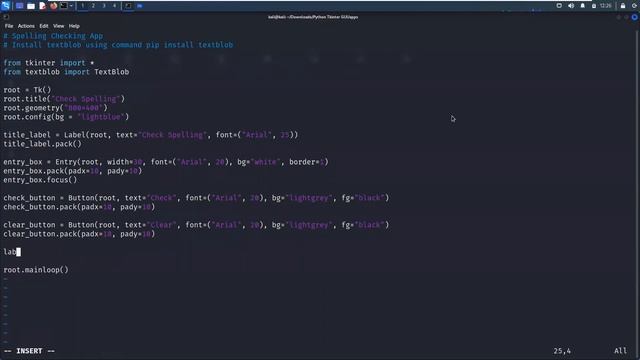Open the File menu
Viewport: 640px width, 360px height.
pos(9,26)
